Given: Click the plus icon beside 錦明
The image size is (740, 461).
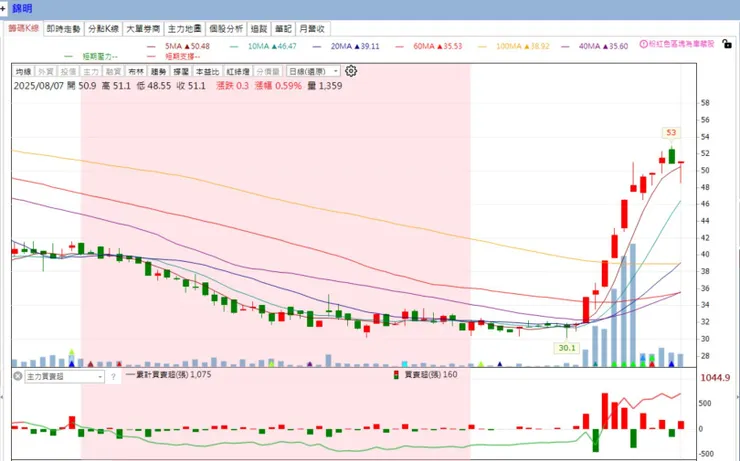Looking at the screenshot, I should (3, 8).
